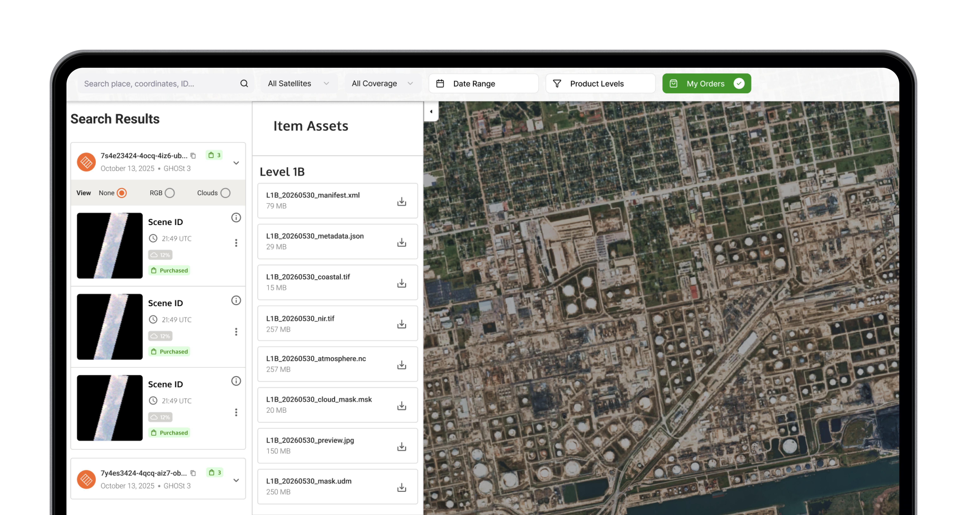Click the second scene's Purchased badge
The height and width of the screenshot is (515, 980).
pos(169,351)
